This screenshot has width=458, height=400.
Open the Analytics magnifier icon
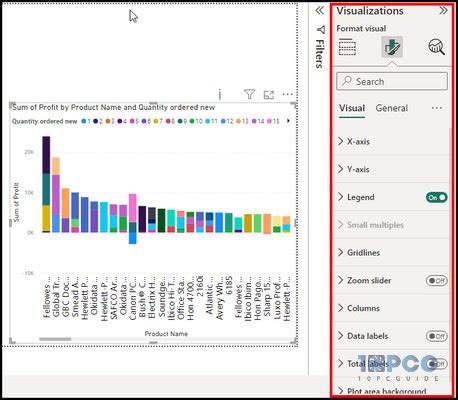click(x=436, y=47)
